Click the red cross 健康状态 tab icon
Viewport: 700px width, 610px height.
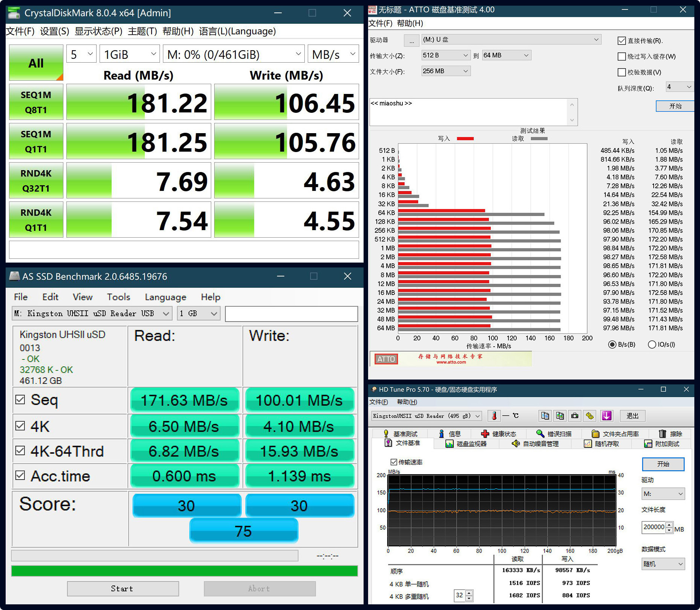tap(485, 434)
